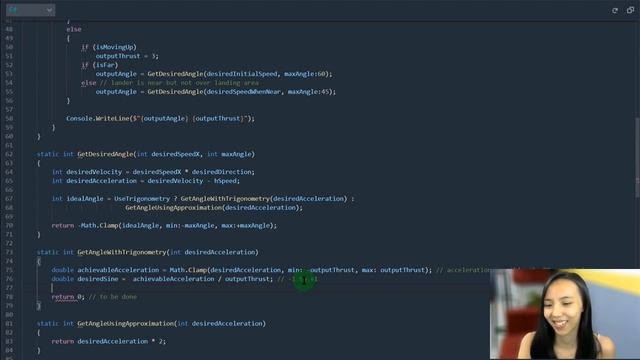Click 'idealAngle' variable on line 67

point(85,198)
